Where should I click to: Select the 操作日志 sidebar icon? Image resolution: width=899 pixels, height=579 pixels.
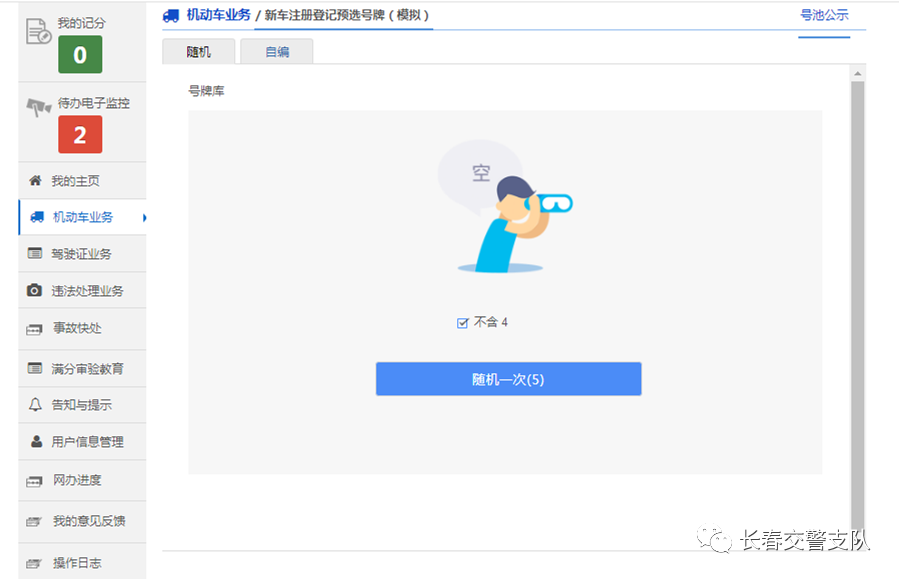(36, 561)
